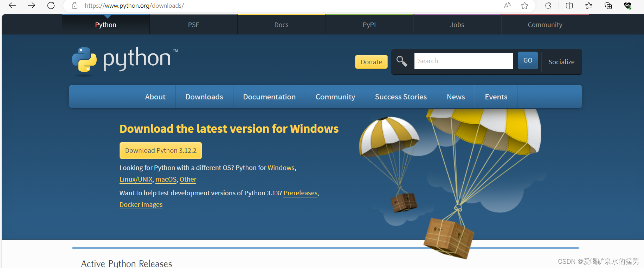Open the Events navigation menu
This screenshot has width=644, height=268.
tap(496, 97)
